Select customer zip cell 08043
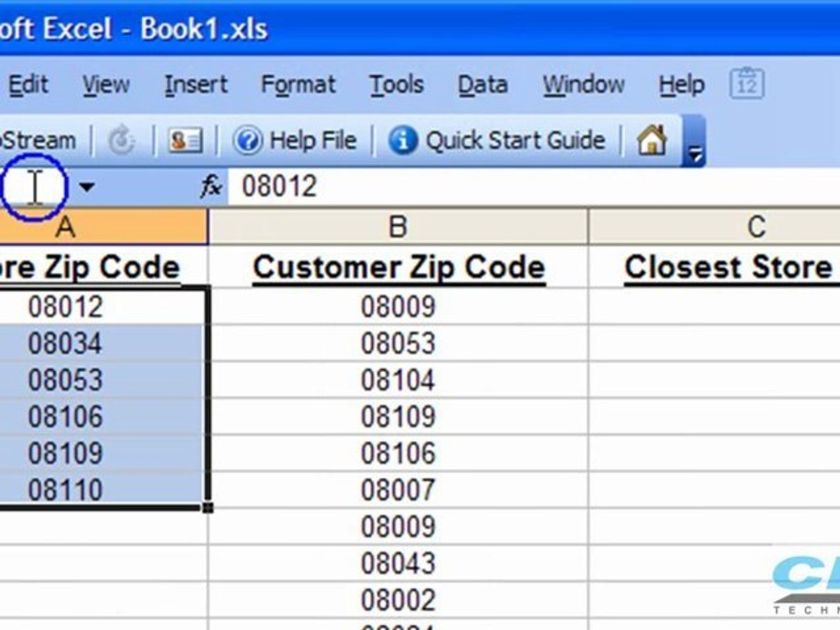840x630 pixels. 398,563
